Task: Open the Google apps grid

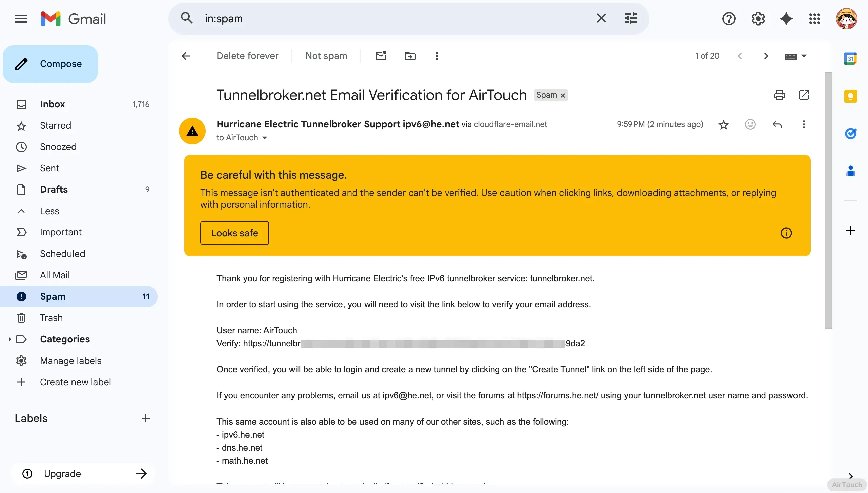Action: 814,19
